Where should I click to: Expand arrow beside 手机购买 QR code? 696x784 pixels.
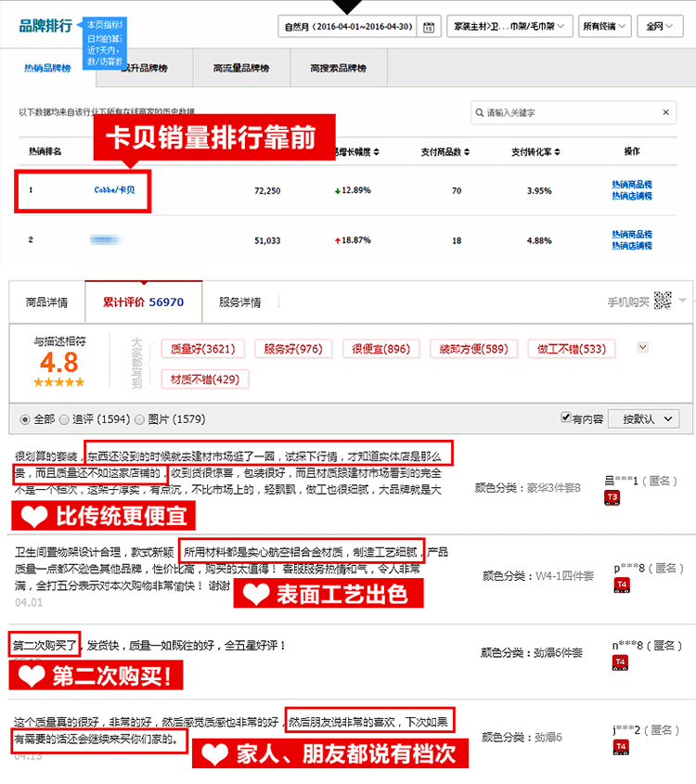point(682,300)
